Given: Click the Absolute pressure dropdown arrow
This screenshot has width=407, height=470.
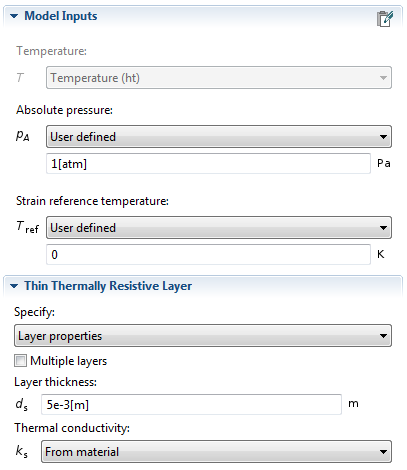Looking at the screenshot, I should coord(383,137).
